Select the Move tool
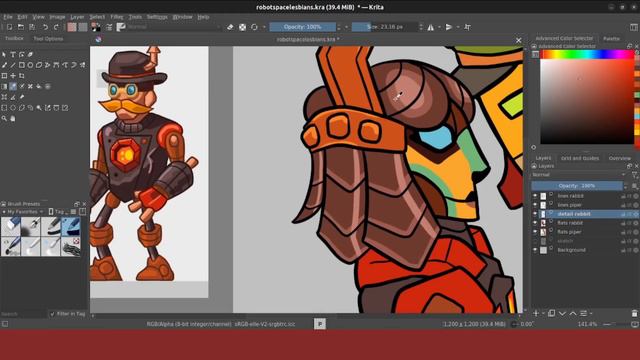The image size is (640, 360). tap(13, 76)
